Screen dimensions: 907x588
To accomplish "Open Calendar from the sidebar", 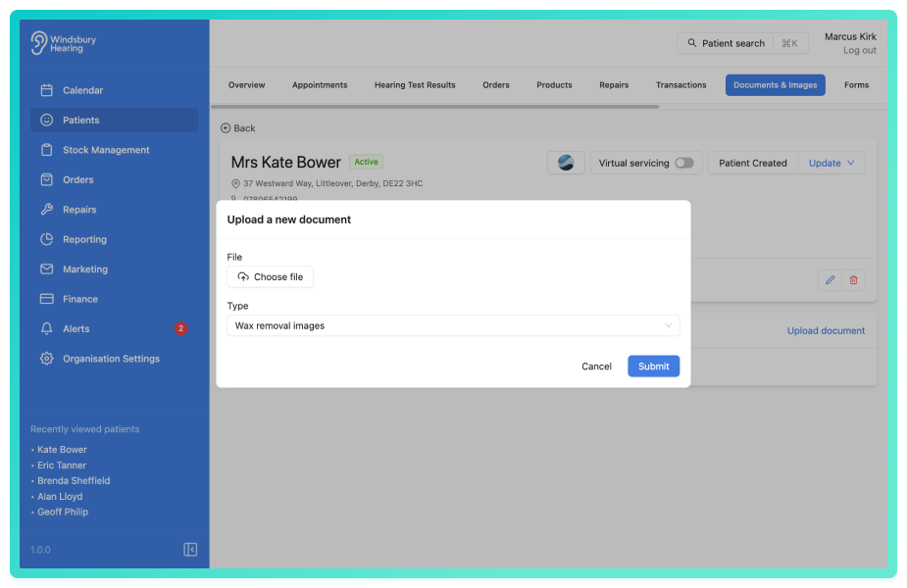I will pyautogui.click(x=114, y=90).
